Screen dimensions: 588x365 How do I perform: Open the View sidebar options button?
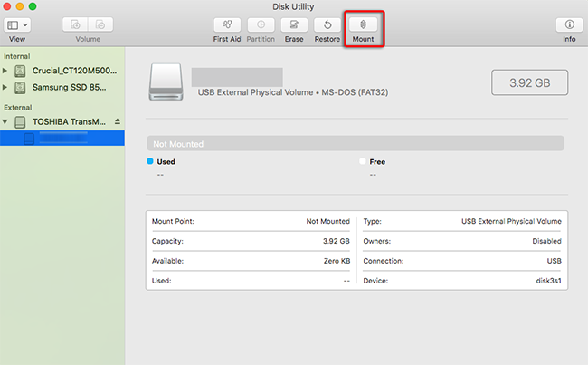tap(17, 24)
